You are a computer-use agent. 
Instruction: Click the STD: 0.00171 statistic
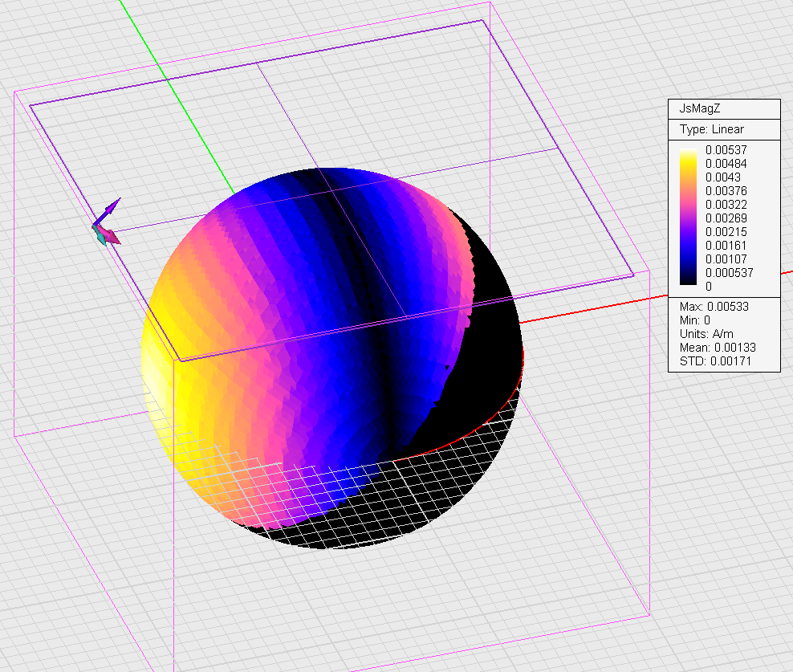(714, 360)
